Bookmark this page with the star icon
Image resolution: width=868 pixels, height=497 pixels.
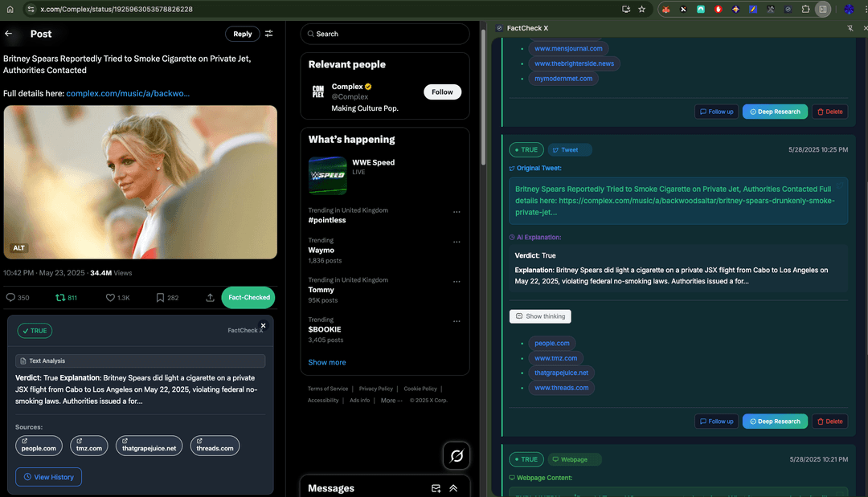tap(641, 9)
